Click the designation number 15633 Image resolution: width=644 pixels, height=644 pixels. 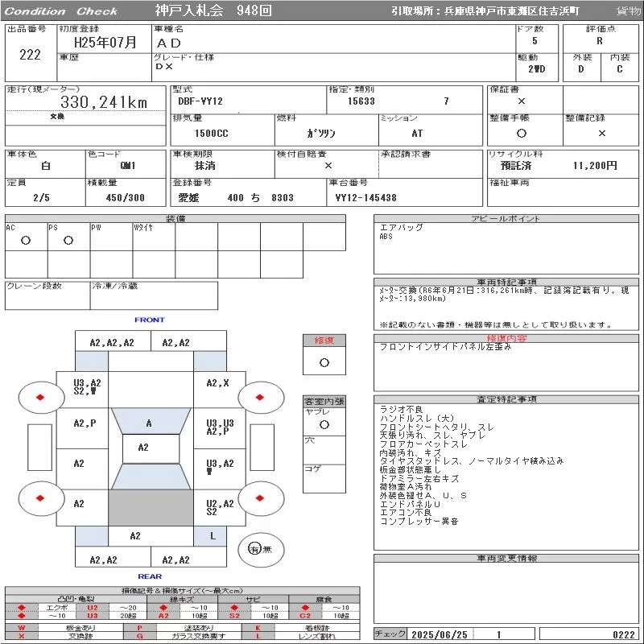pos(361,101)
